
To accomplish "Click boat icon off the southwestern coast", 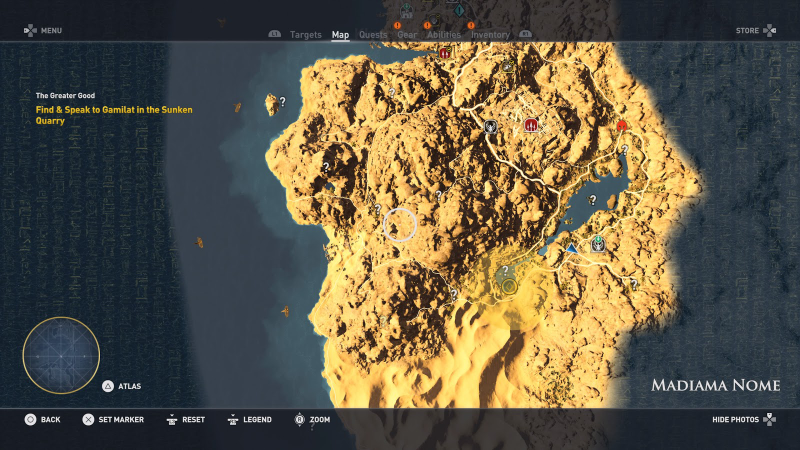I will pos(286,311).
